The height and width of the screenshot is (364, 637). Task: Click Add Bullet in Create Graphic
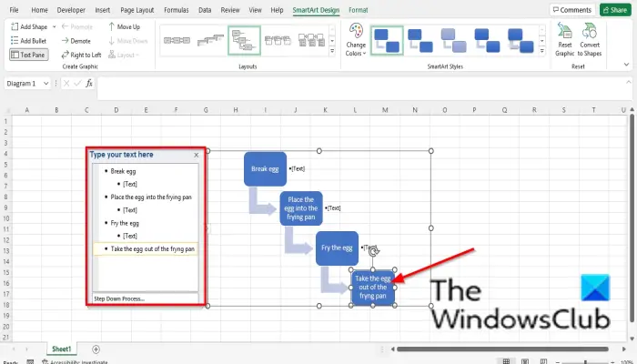click(28, 41)
